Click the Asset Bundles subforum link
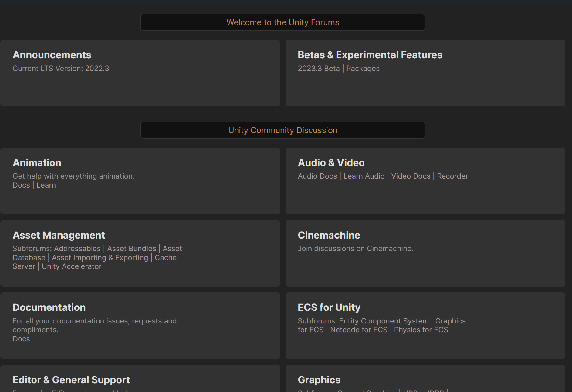 tap(131, 248)
